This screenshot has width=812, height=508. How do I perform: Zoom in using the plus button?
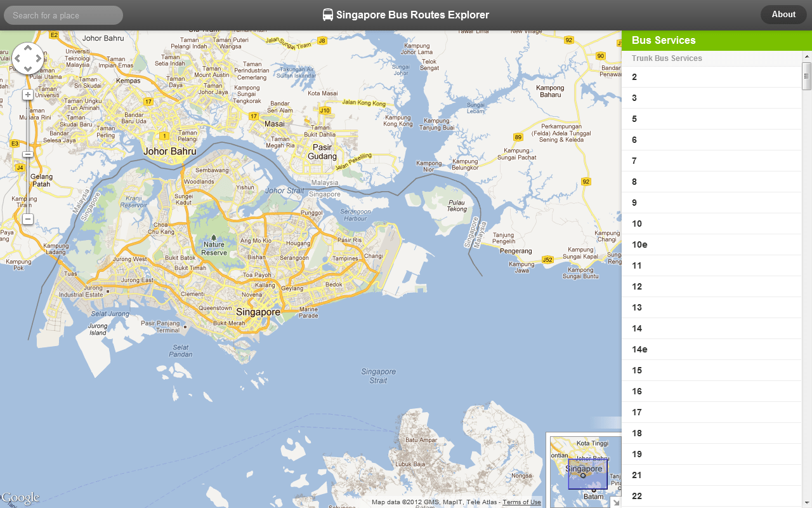click(x=28, y=95)
